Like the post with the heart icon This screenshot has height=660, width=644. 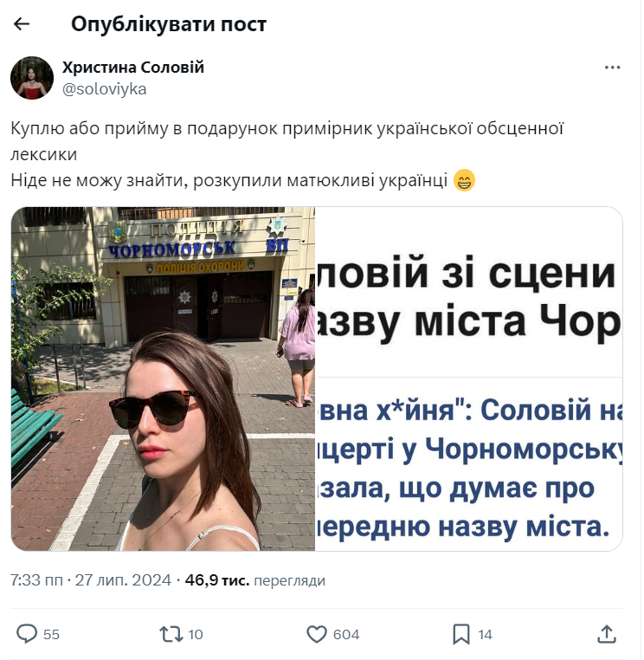point(316,634)
